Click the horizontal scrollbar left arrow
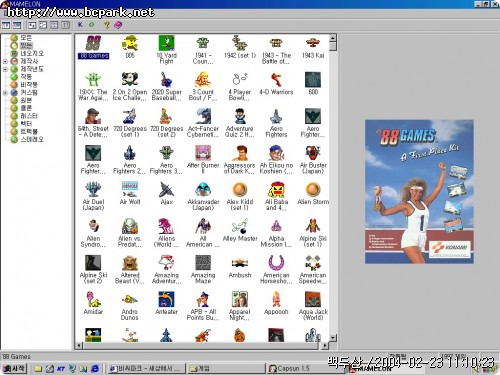 tap(79, 345)
